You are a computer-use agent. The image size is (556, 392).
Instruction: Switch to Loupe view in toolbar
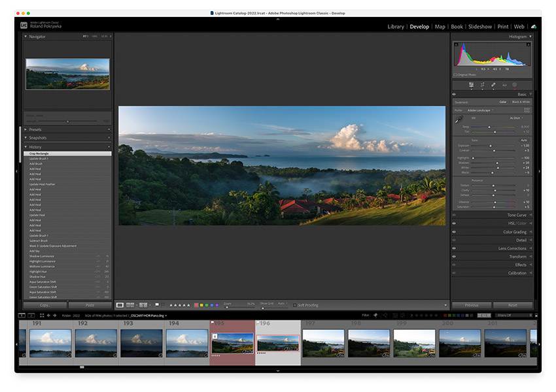pos(120,305)
